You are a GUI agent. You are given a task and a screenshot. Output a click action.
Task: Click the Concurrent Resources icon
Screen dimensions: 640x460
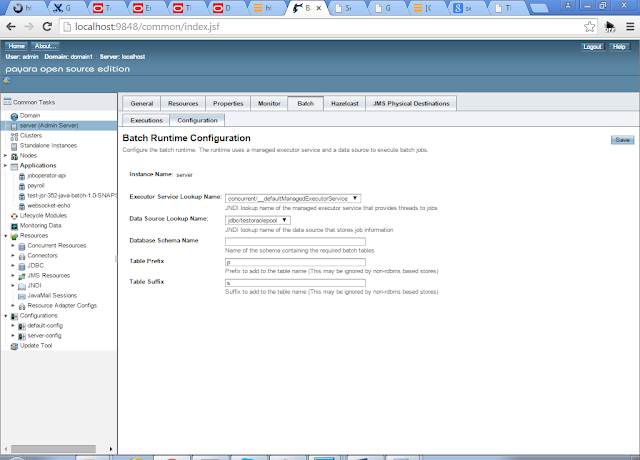pyautogui.click(x=22, y=246)
